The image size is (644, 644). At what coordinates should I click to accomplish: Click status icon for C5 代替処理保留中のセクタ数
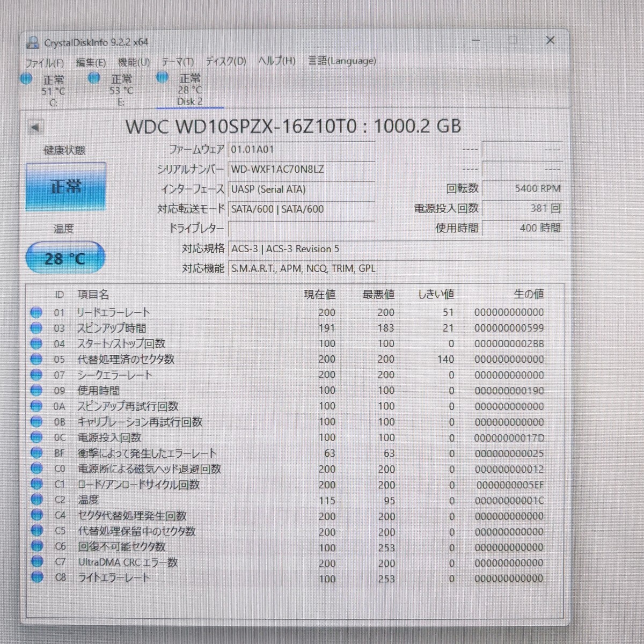pyautogui.click(x=36, y=531)
